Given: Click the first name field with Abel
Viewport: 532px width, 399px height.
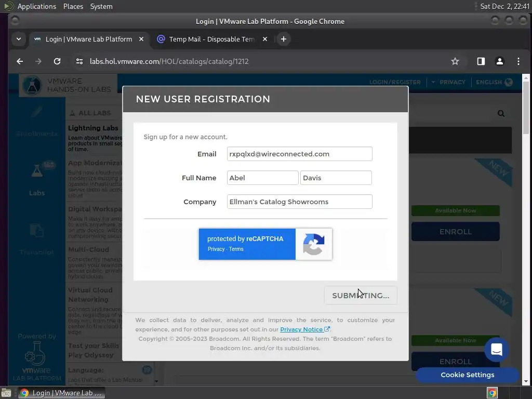Looking at the screenshot, I should click(x=262, y=178).
